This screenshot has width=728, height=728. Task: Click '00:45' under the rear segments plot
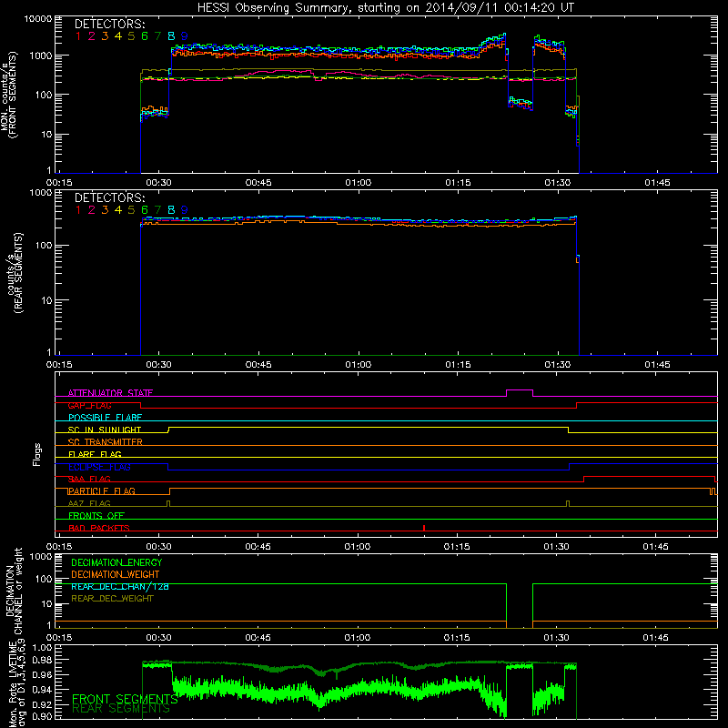[x=258, y=365]
